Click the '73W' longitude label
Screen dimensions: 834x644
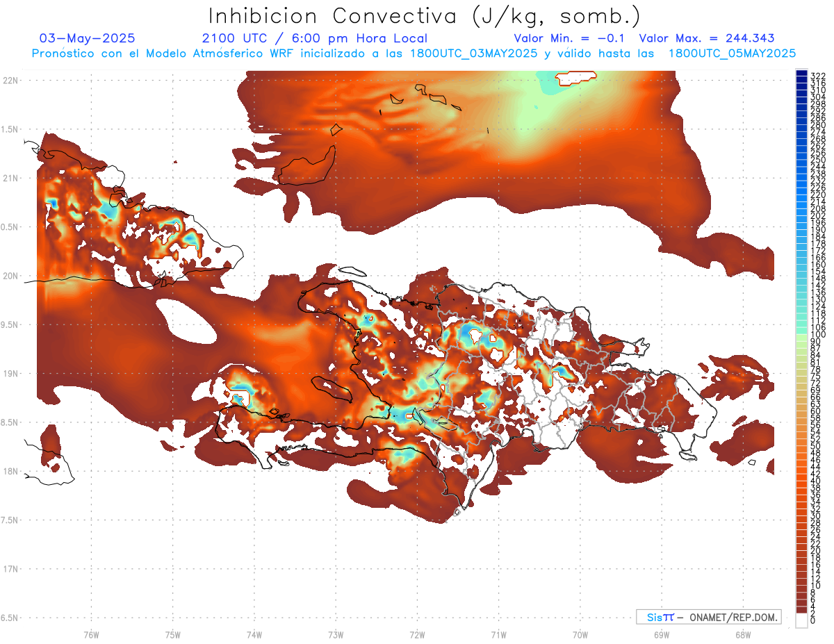(x=336, y=634)
